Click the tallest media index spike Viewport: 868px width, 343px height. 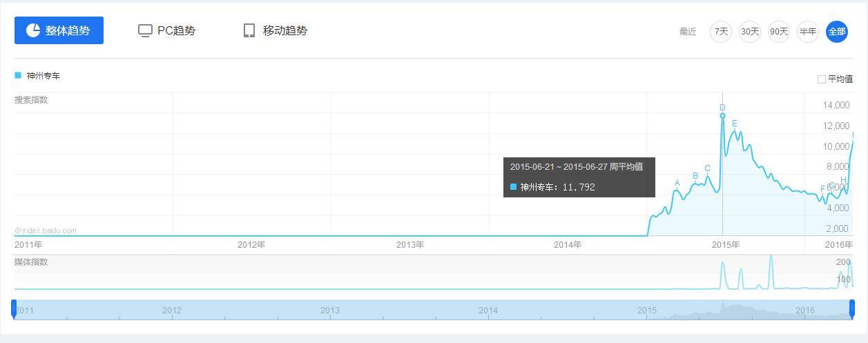(x=771, y=271)
